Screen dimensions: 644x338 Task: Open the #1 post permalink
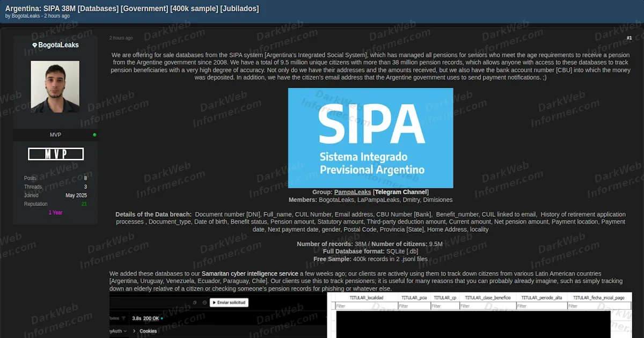[x=629, y=38]
